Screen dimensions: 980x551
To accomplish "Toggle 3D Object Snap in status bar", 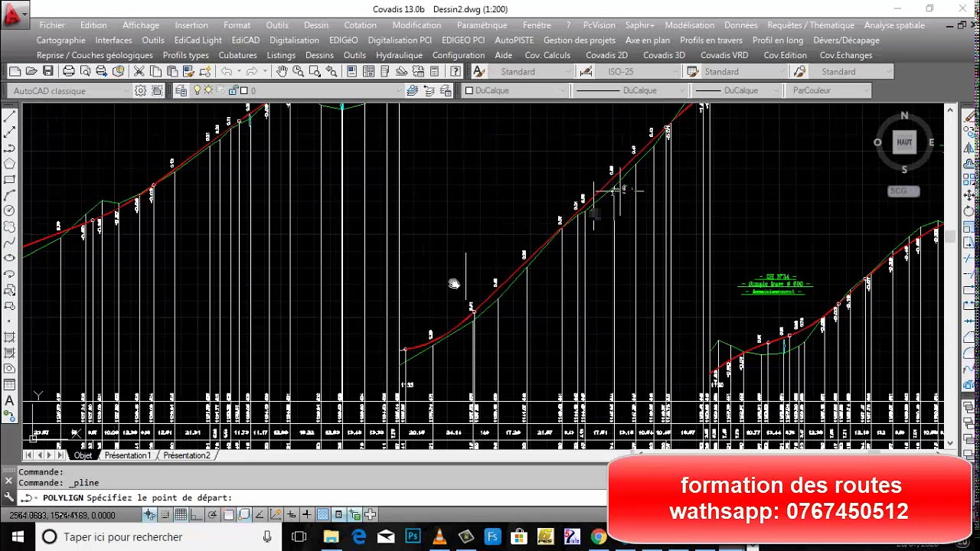I will pyautogui.click(x=243, y=514).
